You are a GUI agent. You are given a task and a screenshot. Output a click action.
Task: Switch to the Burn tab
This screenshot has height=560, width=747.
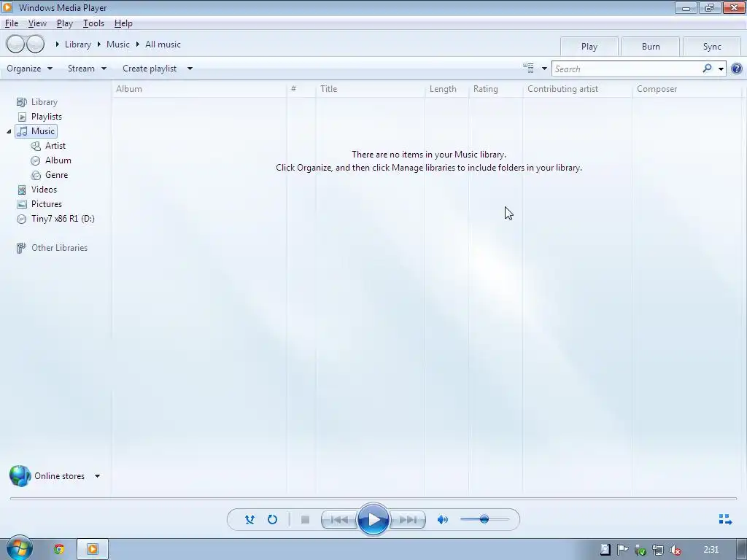[651, 47]
